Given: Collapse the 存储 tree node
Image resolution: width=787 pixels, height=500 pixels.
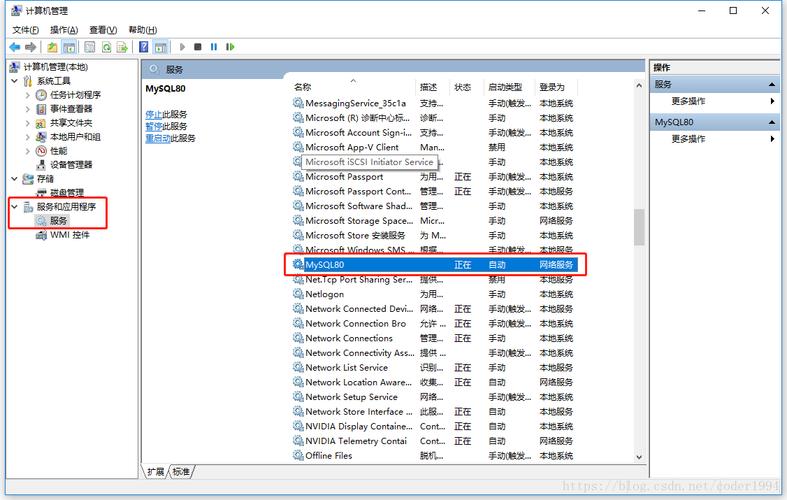Looking at the screenshot, I should (15, 179).
